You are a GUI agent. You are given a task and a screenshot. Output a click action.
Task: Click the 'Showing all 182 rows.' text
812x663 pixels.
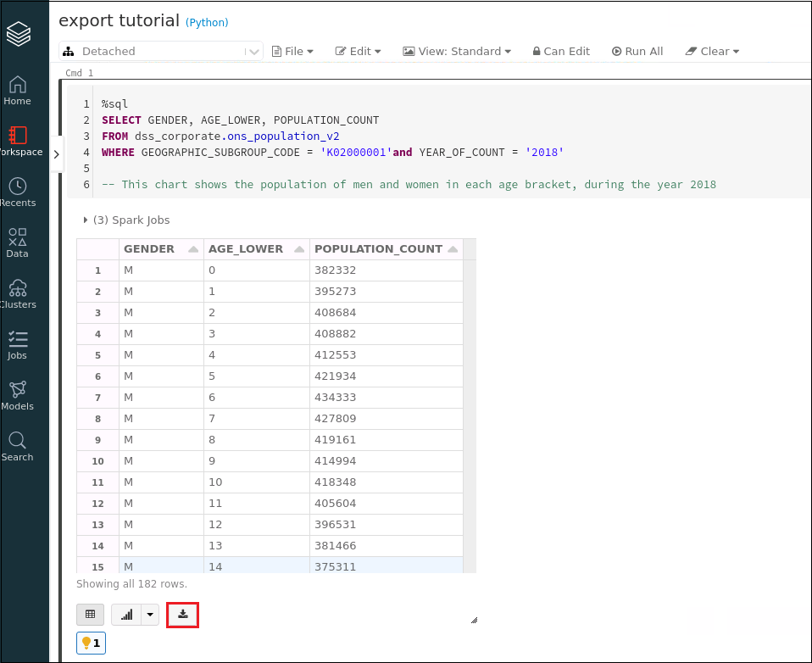click(x=131, y=584)
